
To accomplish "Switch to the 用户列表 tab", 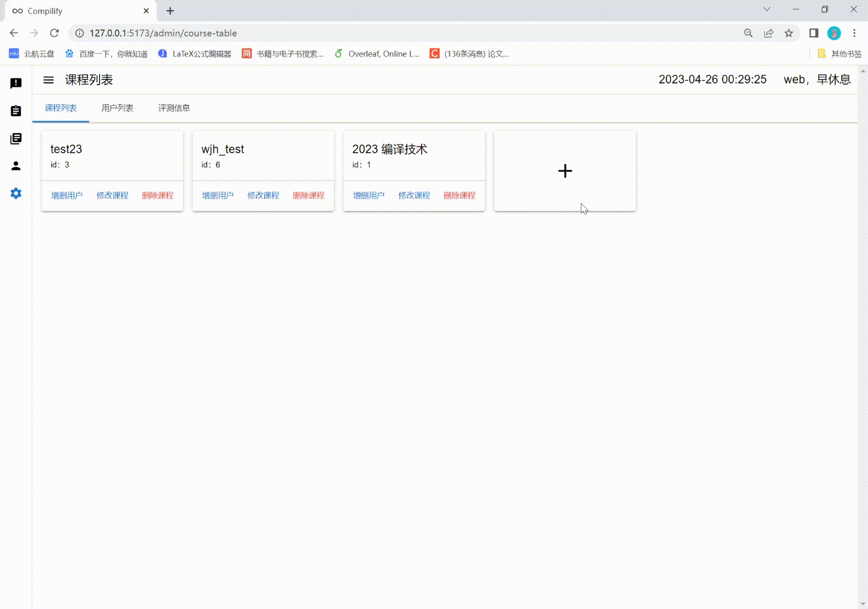I will coord(117,108).
